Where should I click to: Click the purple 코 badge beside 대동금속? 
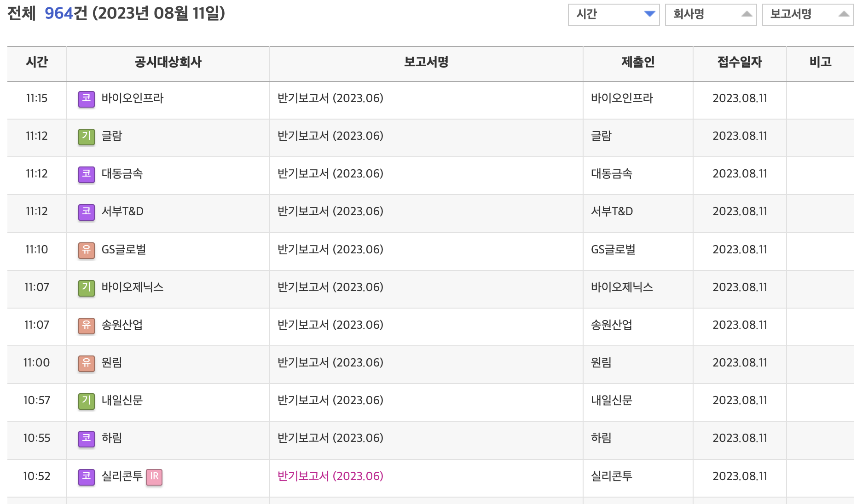pyautogui.click(x=87, y=174)
